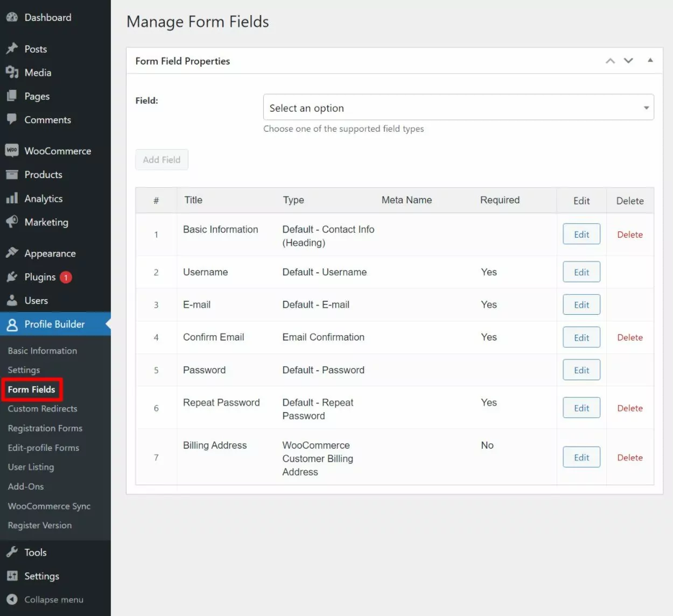Click the Plugins update count badge

[x=66, y=278]
